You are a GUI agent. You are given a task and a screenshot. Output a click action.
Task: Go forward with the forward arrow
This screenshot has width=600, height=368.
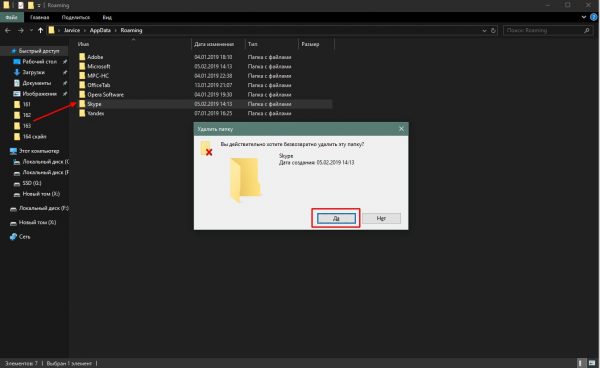21,30
